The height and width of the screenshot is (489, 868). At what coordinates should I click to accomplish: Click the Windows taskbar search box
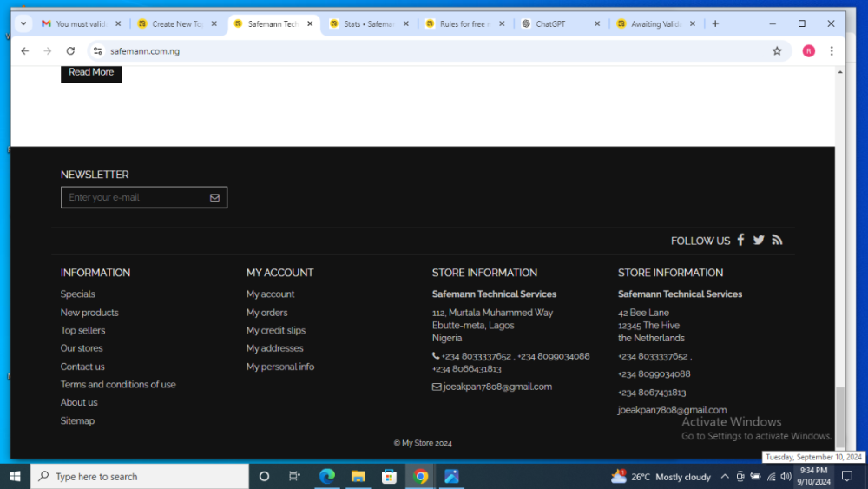point(140,476)
